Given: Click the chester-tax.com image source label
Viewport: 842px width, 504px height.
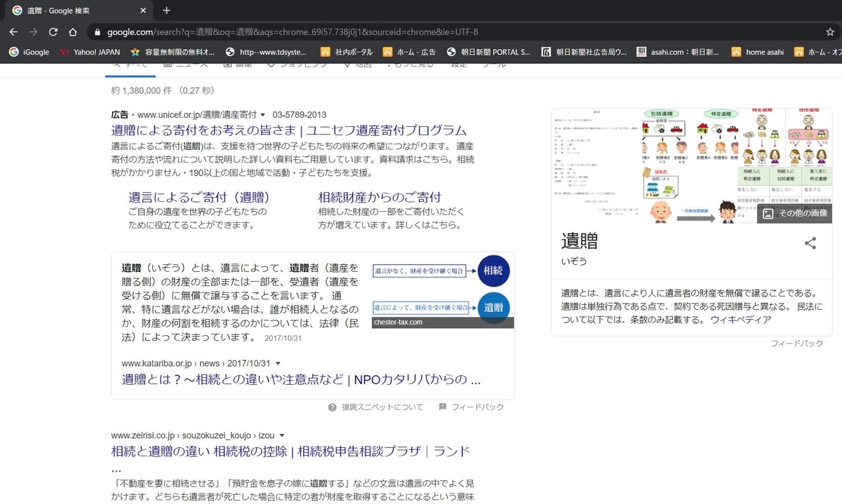Looking at the screenshot, I should [x=399, y=322].
